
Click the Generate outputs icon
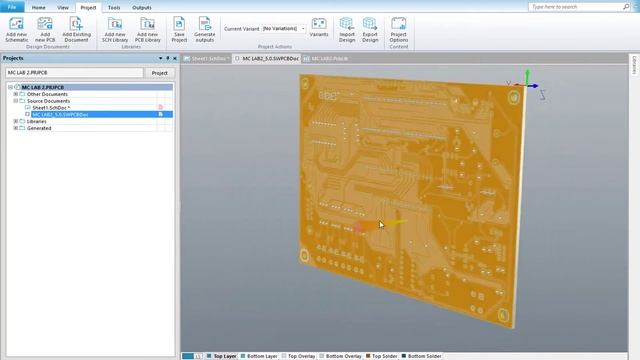point(204,24)
